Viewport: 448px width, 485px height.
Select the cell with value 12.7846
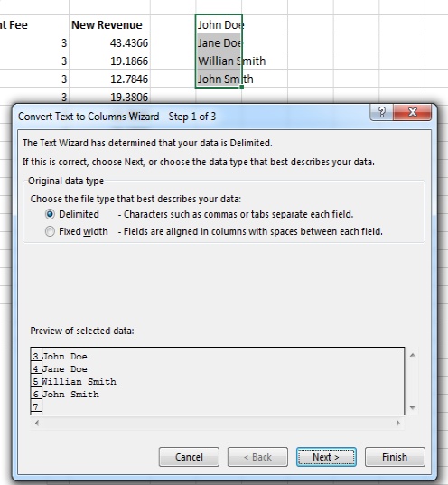click(110, 79)
